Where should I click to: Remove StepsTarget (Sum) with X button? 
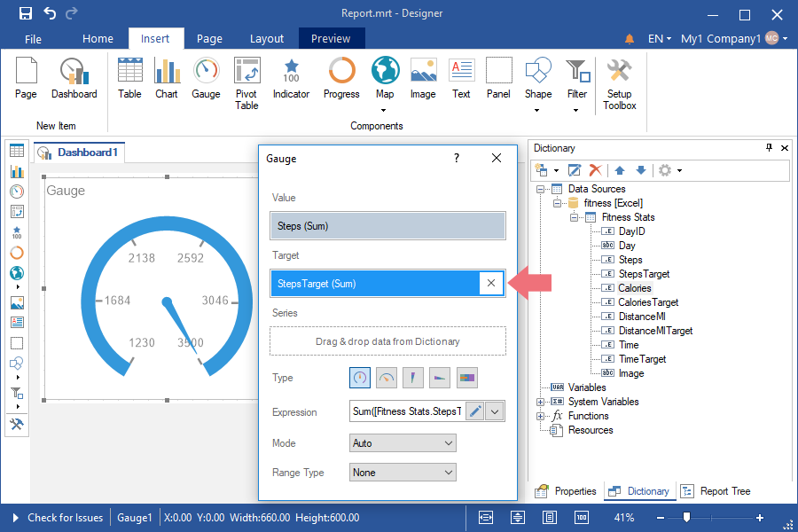pos(492,283)
